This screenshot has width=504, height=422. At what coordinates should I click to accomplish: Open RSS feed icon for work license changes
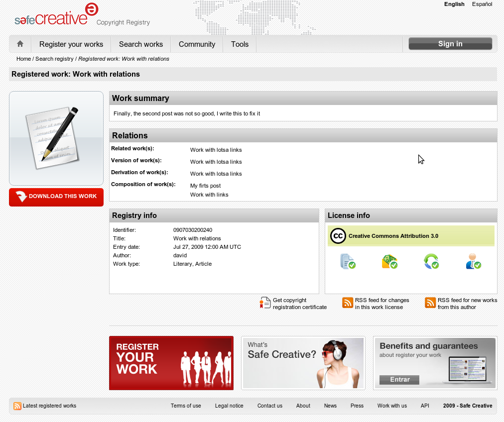point(348,303)
